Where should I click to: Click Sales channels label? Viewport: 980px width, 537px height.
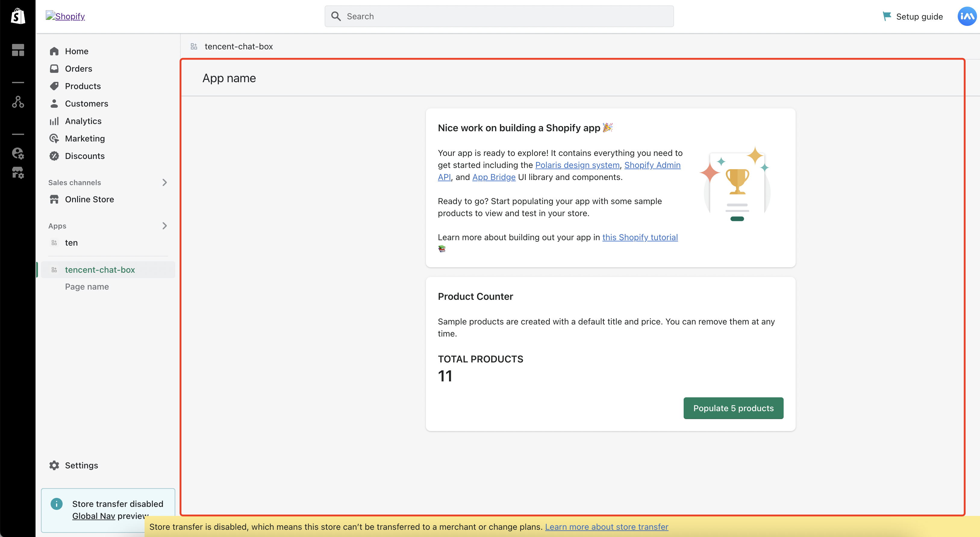tap(75, 182)
